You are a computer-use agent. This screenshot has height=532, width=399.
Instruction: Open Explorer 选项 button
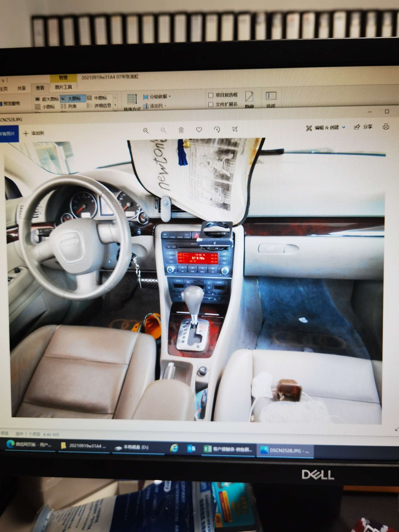pos(271,99)
